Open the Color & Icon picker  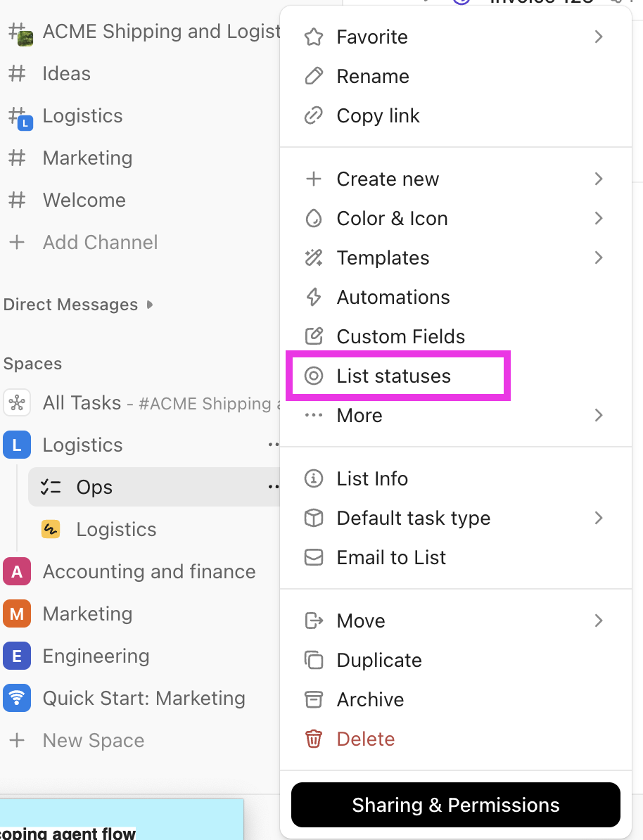pos(392,218)
